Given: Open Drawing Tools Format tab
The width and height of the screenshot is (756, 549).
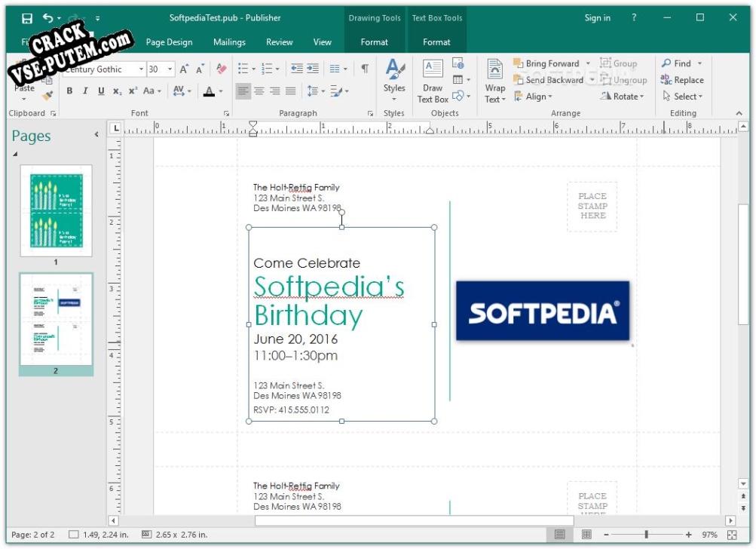Looking at the screenshot, I should [374, 42].
